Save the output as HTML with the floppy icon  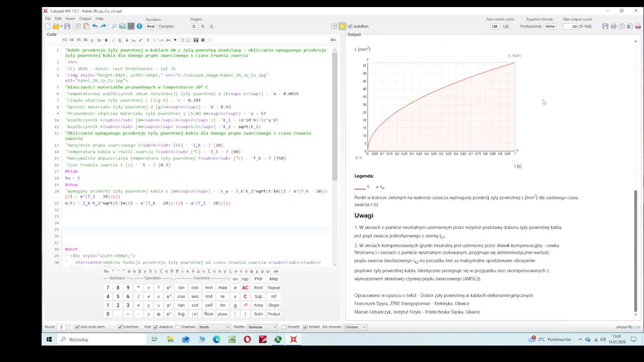pyautogui.click(x=605, y=26)
